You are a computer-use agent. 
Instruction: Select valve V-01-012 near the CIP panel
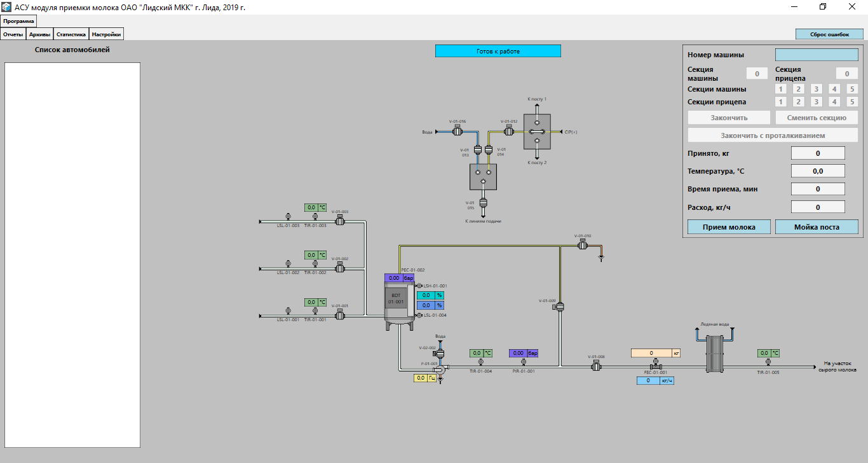point(508,131)
